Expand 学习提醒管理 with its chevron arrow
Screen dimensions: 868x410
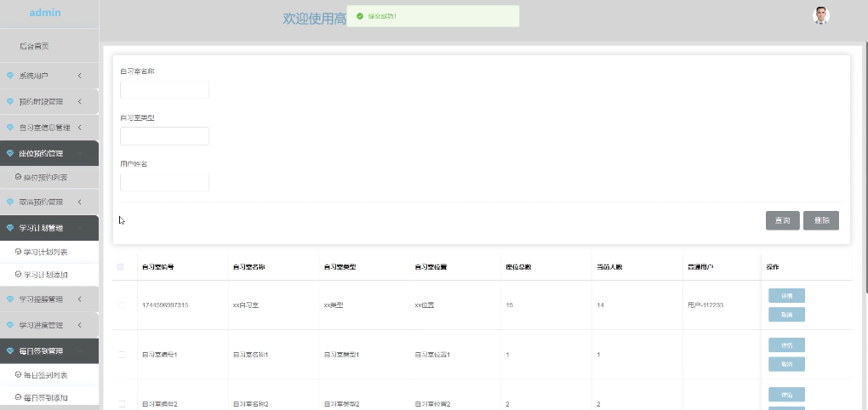[x=80, y=299]
